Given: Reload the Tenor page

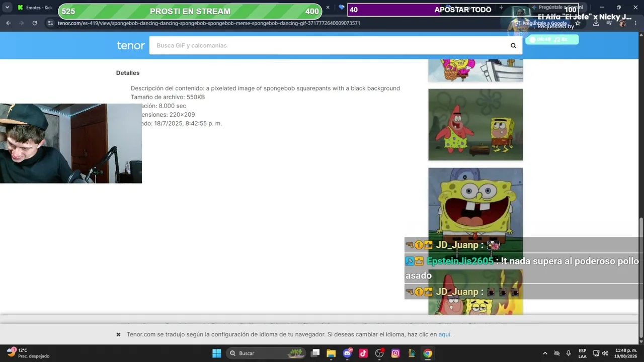Looking at the screenshot, I should point(35,23).
